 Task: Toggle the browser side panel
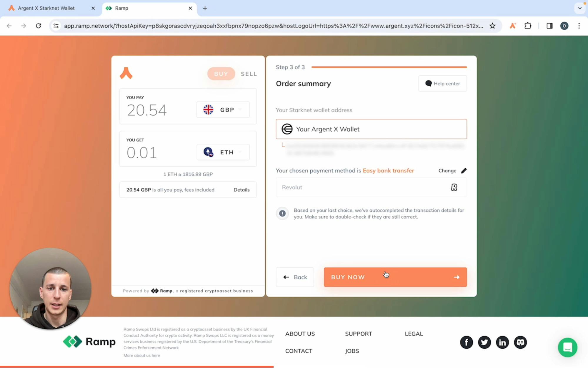(x=549, y=26)
